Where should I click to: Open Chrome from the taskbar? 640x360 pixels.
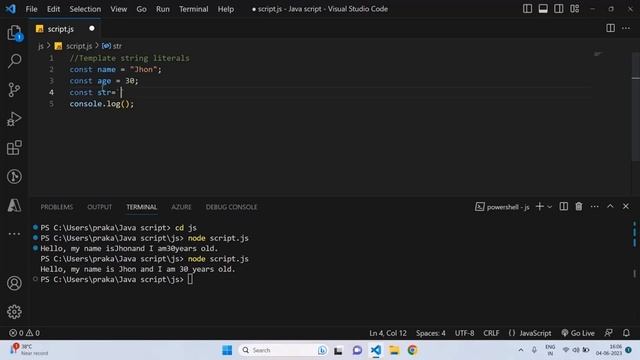(412, 350)
